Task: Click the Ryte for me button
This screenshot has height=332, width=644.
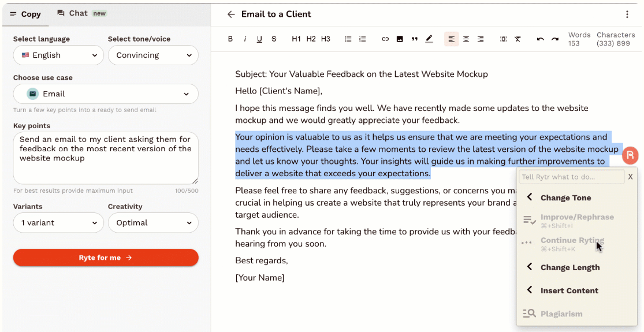Action: 106,258
